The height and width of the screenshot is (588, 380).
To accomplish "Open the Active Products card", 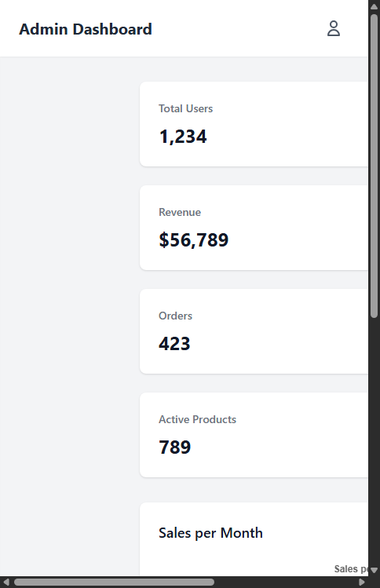I will pyautogui.click(x=254, y=435).
